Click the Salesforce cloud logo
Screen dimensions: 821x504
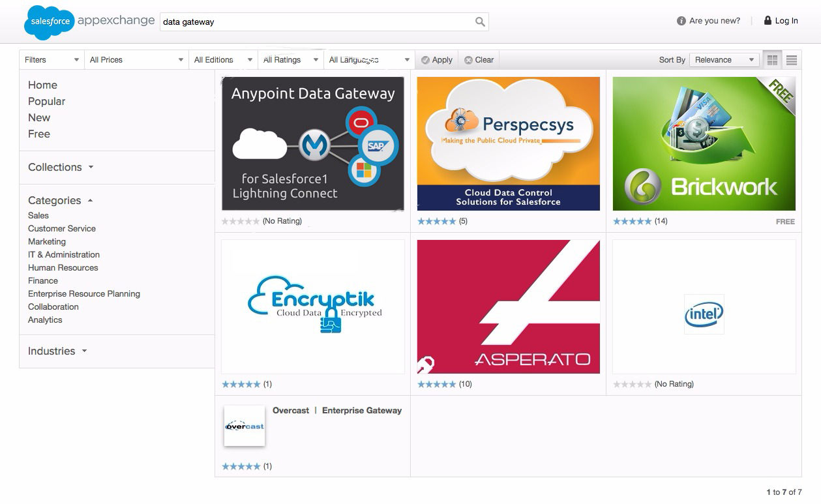(49, 22)
